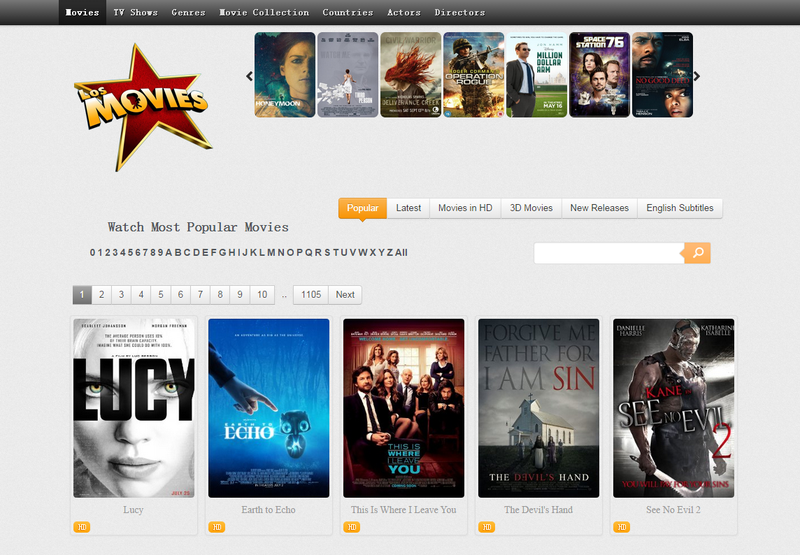The height and width of the screenshot is (555, 800).
Task: Go to page 10 in pagination
Action: click(x=262, y=295)
